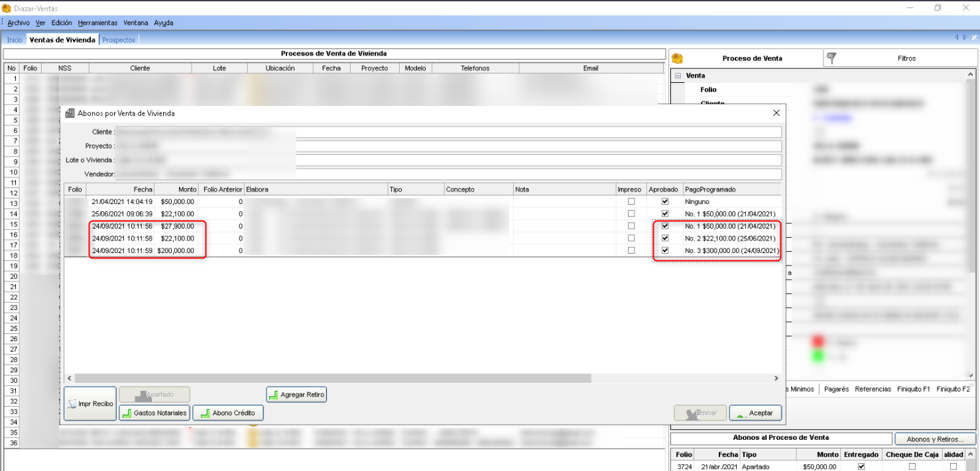Image resolution: width=980 pixels, height=471 pixels.
Task: Toggle Cheque De Caja checkbox for folio 3724
Action: (912, 466)
